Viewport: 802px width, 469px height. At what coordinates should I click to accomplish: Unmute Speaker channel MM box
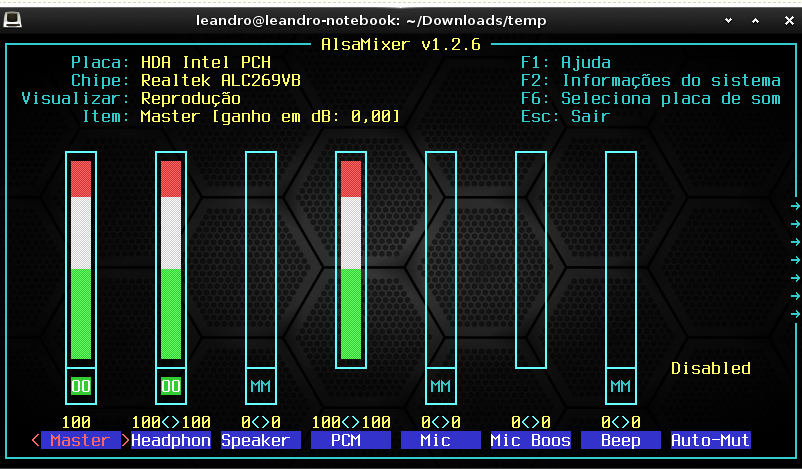[261, 386]
